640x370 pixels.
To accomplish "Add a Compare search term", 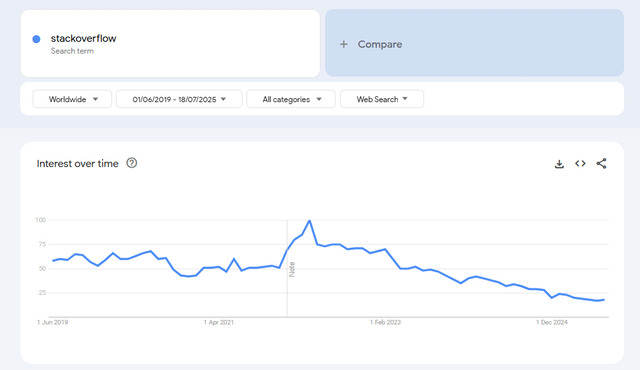I will point(474,43).
